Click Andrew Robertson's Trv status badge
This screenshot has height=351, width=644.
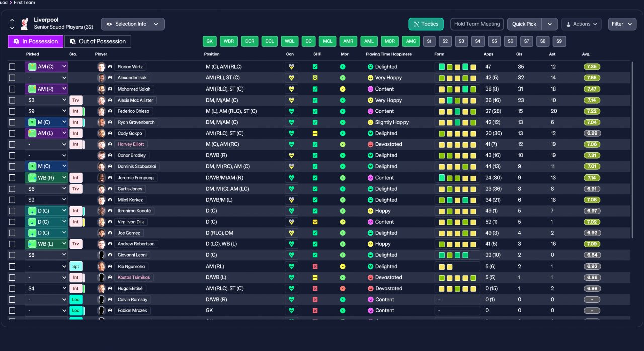pyautogui.click(x=76, y=244)
